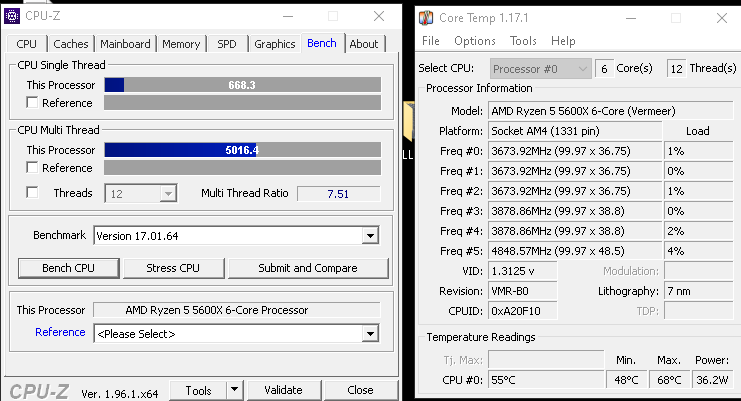Viewport: 741px width, 401px height.
Task: Click the single thread score bar 668.3
Action: click(x=242, y=85)
